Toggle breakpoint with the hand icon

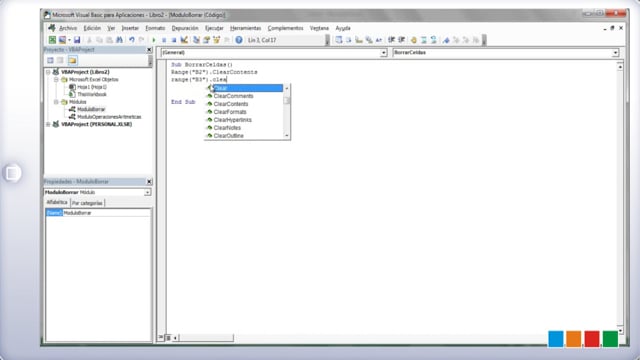[413, 40]
